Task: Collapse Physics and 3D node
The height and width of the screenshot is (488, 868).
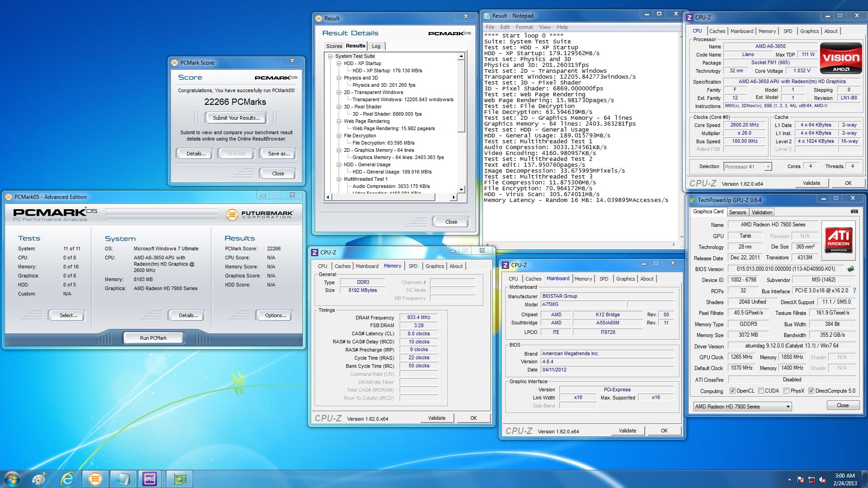Action: pyautogui.click(x=339, y=78)
